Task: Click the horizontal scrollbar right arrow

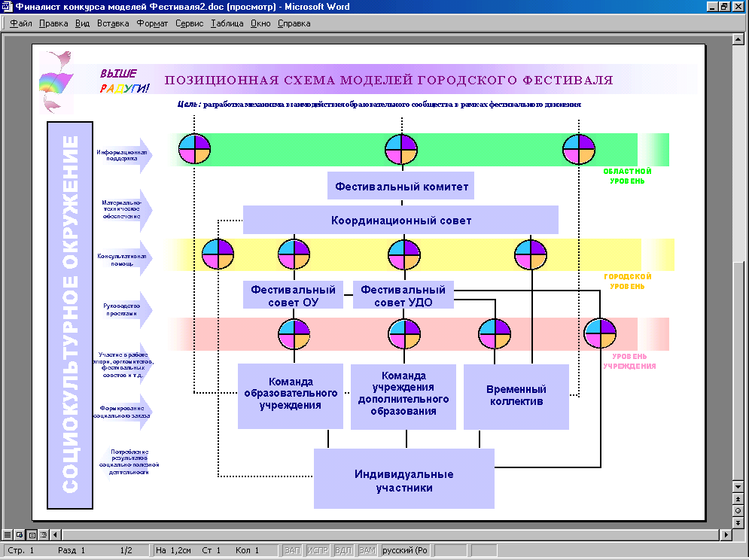Action: (x=726, y=535)
